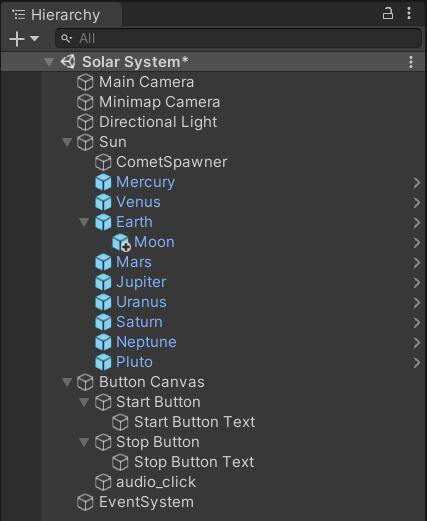This screenshot has height=521, width=427.
Task: Collapse the Button Canvas foldout
Action: (67, 382)
